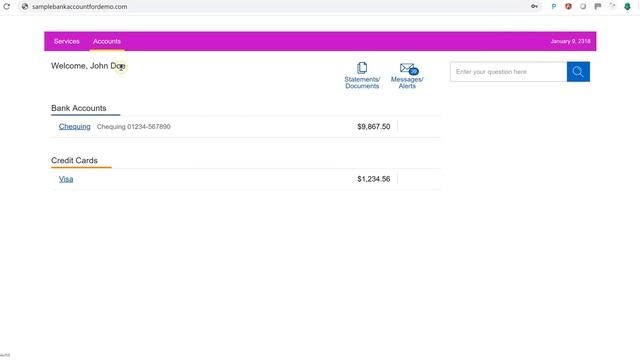
Task: Focus the 'Enter your question here' field
Action: pos(509,72)
